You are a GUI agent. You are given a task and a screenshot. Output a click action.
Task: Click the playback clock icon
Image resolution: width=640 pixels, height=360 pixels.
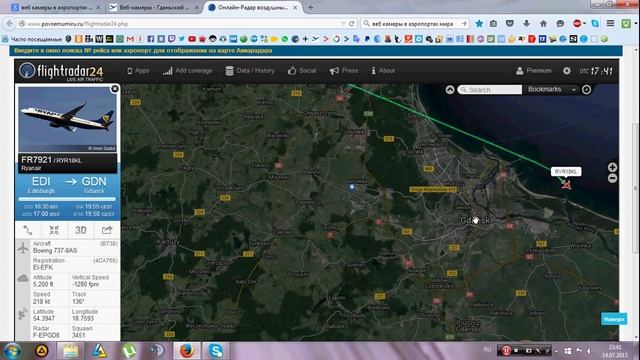(586, 89)
